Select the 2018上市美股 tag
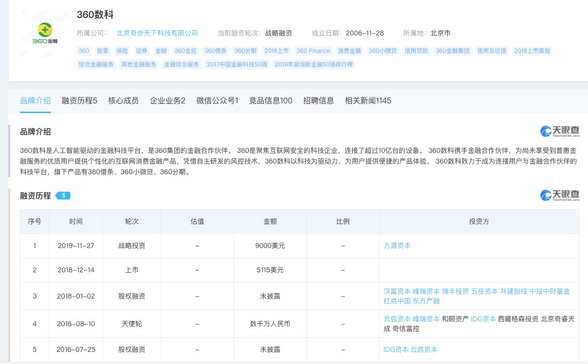Image resolution: width=588 pixels, height=364 pixels. click(x=533, y=50)
